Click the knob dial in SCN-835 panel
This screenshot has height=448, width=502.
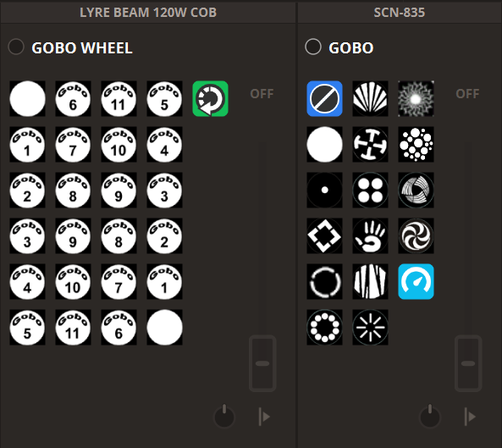(x=430, y=417)
